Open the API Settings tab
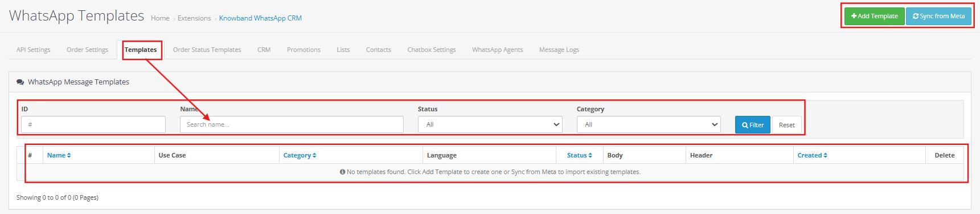Screen dimensions: 980x214 tap(33, 50)
